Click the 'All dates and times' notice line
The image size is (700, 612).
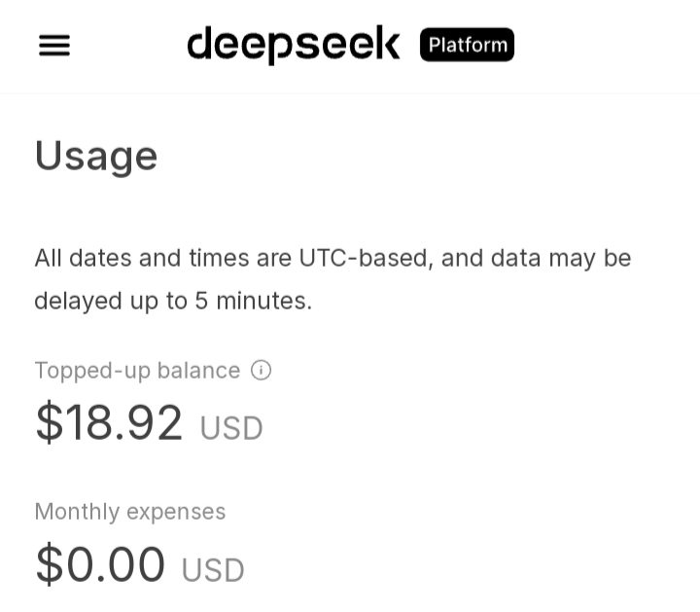(332, 258)
